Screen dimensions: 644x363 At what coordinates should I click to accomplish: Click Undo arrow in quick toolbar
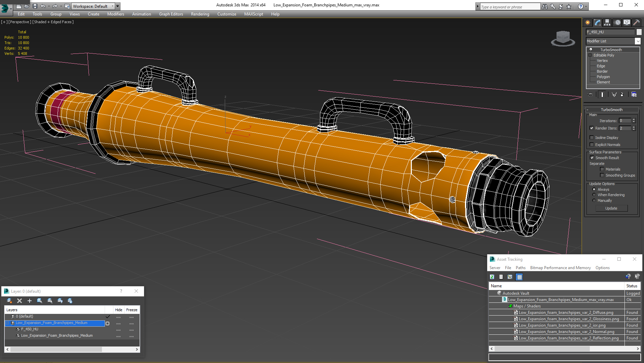[43, 6]
